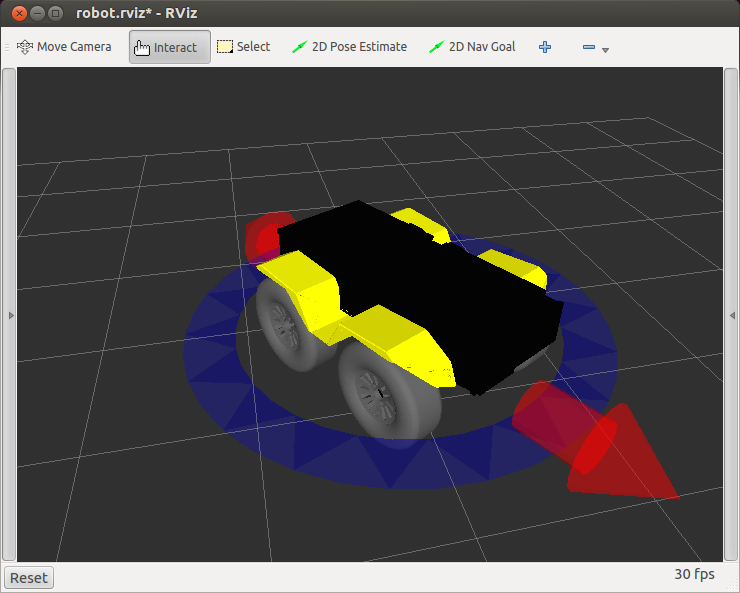Expand the right side panel handle
This screenshot has width=740, height=593.
pos(733,315)
